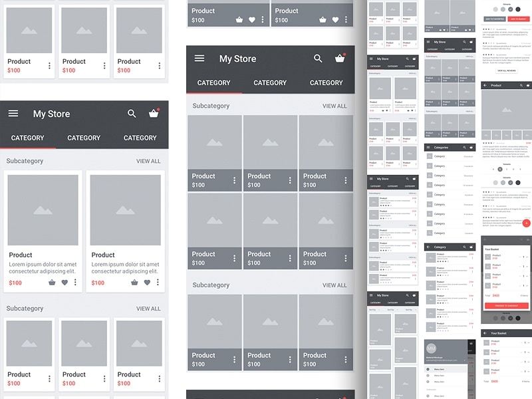Click search icon in large gray-tile My Store header
The width and height of the screenshot is (532, 399).
318,59
